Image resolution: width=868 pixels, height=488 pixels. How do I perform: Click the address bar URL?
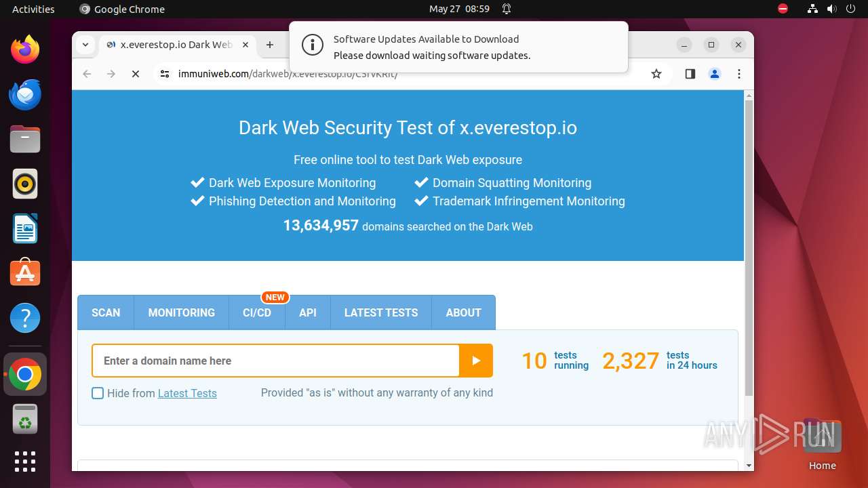(x=288, y=74)
